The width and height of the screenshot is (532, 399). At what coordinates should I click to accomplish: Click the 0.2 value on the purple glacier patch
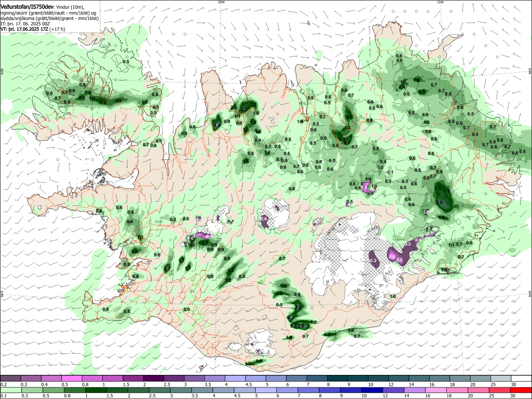pos(373,261)
